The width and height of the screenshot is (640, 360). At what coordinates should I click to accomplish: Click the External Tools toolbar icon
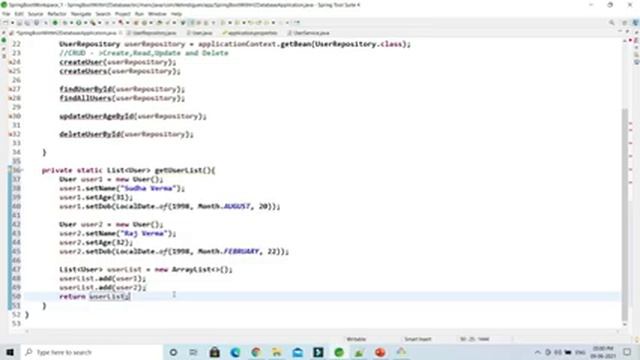tap(93, 23)
